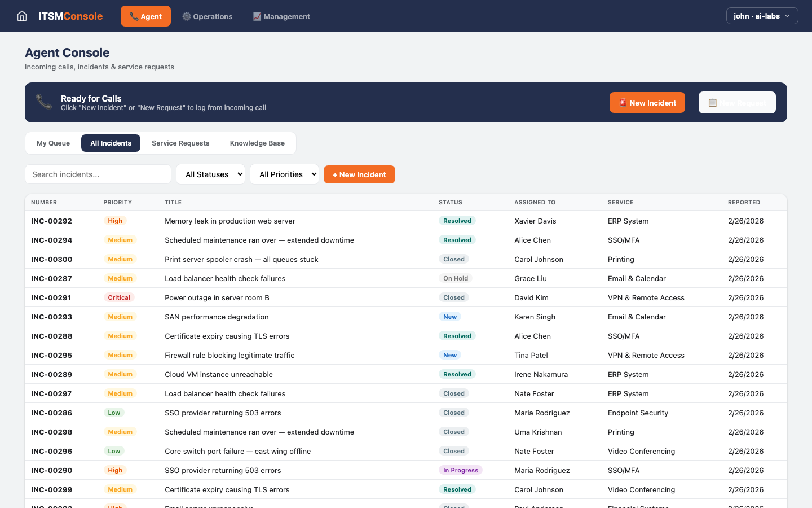Click the alarm icon on the New Incident button

click(622, 102)
